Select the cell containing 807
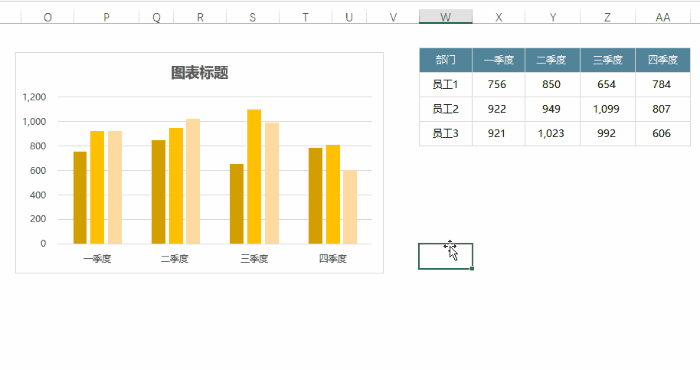 (663, 109)
